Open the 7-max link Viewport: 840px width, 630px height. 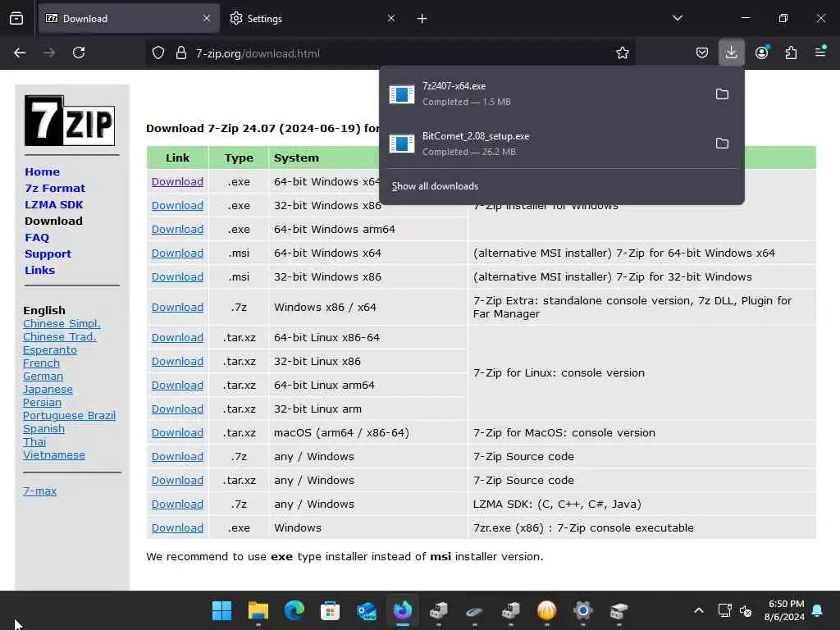(x=39, y=491)
